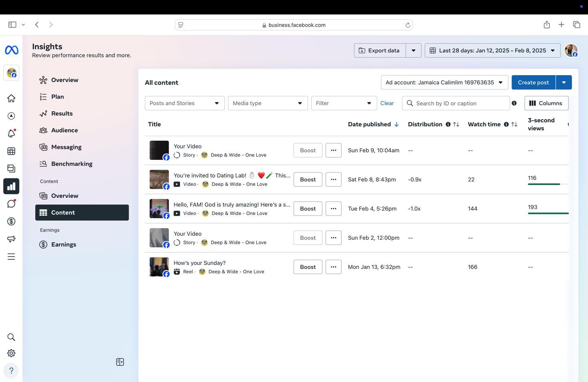
Task: Boost the Dating Lab video post
Action: click(x=308, y=179)
